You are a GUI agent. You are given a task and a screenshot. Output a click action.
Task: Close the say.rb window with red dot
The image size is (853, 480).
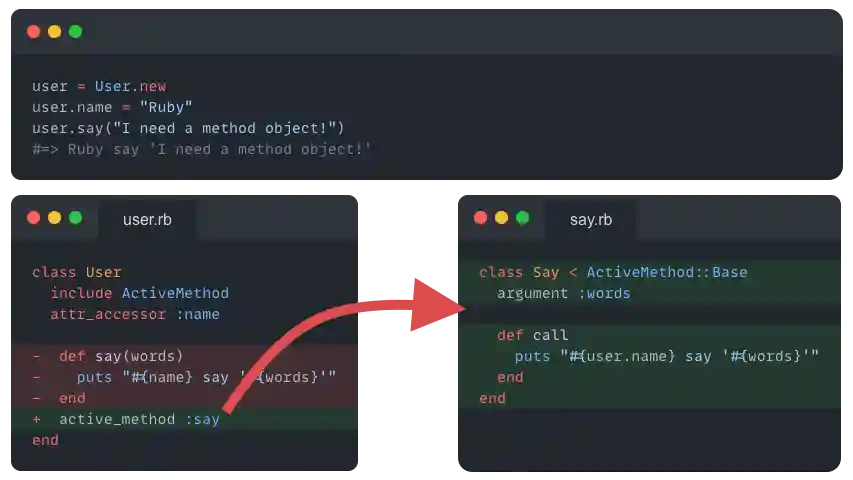click(480, 218)
